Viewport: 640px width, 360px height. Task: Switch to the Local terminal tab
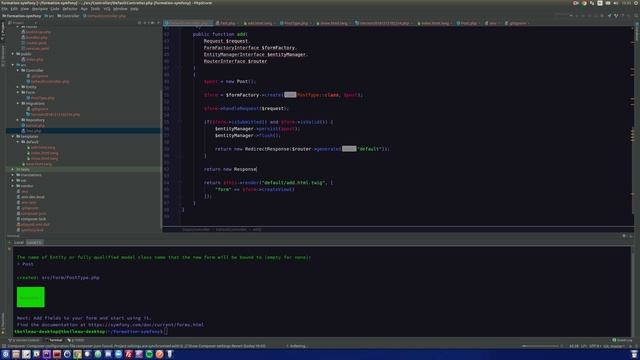19,242
